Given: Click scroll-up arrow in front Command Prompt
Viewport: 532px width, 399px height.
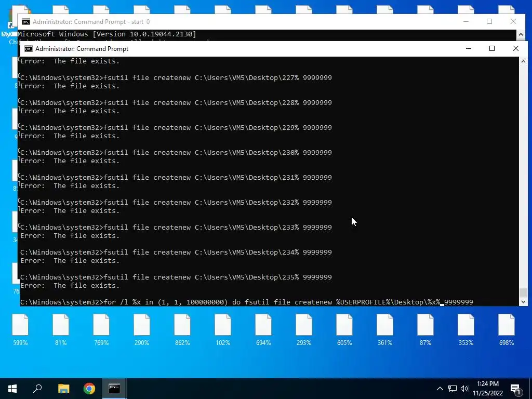Looking at the screenshot, I should click(523, 61).
